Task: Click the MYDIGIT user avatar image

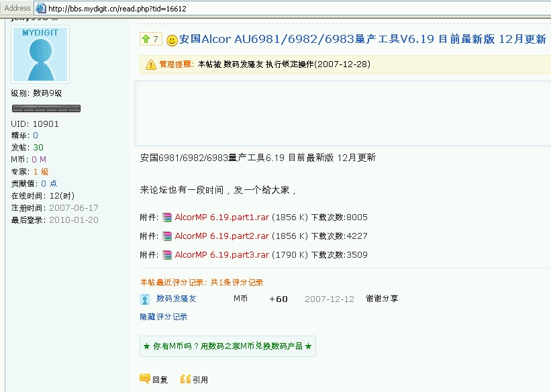Action: 40,54
